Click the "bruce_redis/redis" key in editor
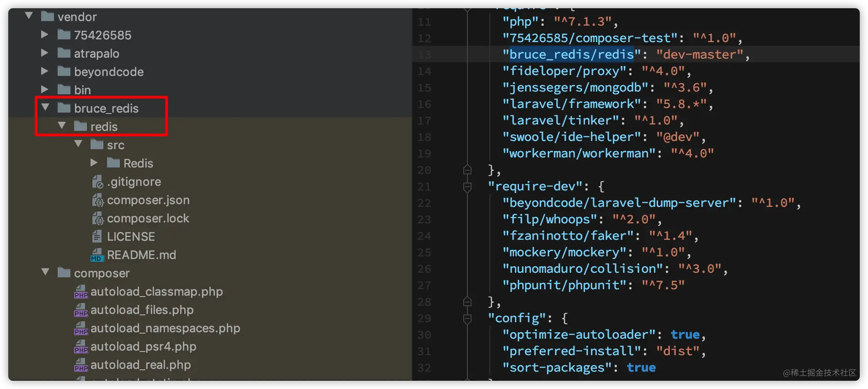 click(x=572, y=54)
